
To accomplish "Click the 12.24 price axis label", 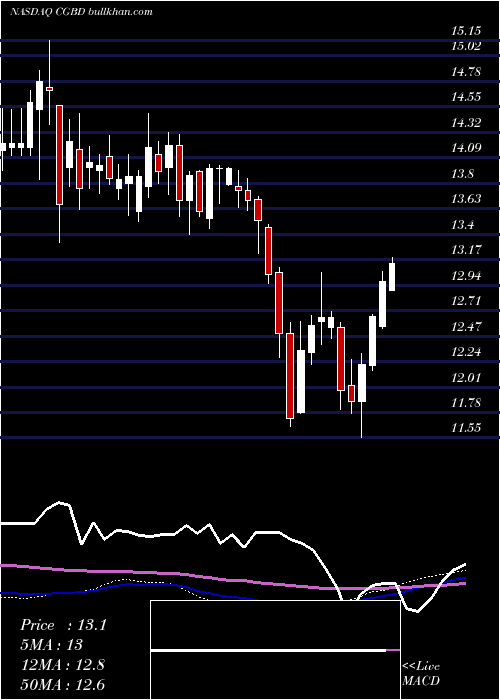I will 466,352.
